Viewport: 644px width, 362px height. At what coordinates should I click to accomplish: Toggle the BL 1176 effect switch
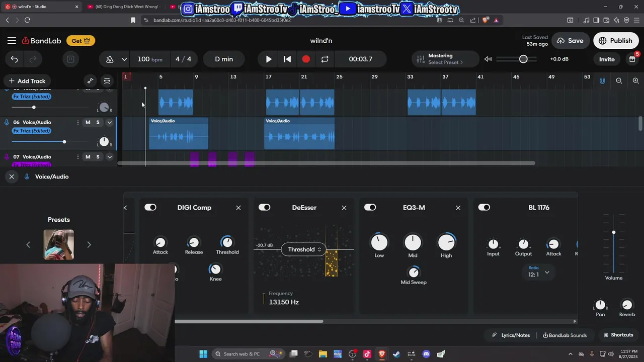(x=484, y=207)
